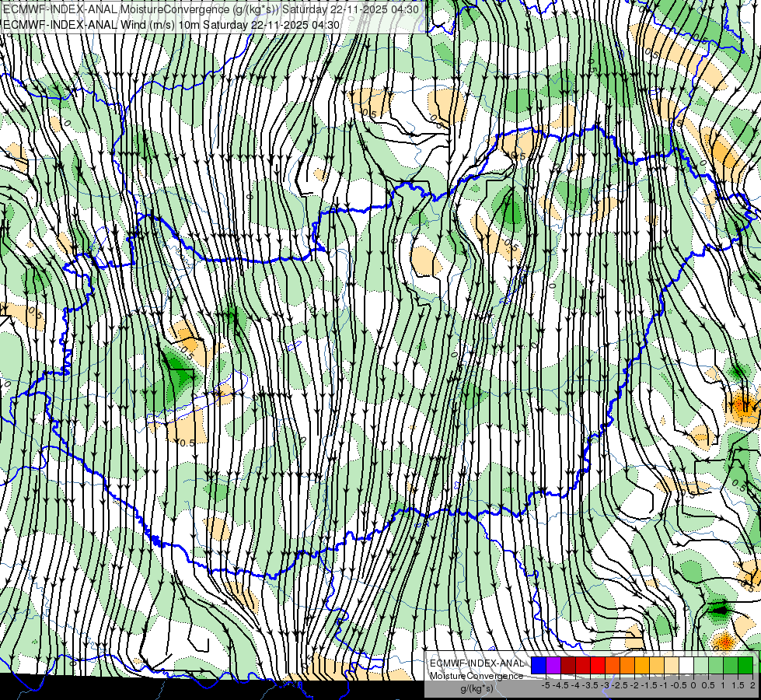Select the bright red swatch between -3.5 and -3
Viewport: 761px width, 700px height.
tap(598, 665)
